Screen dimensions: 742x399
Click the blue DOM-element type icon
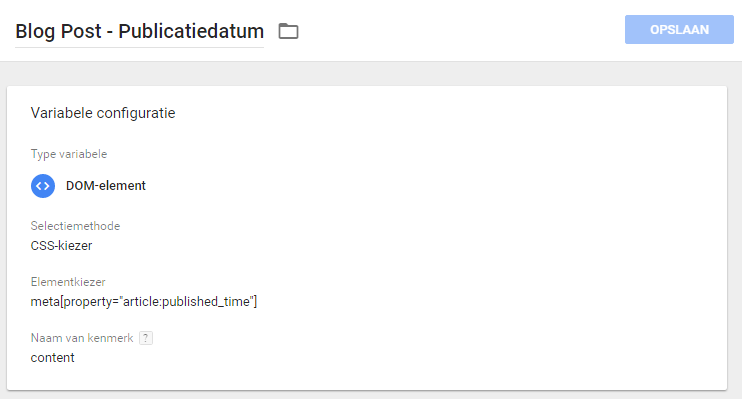click(x=43, y=186)
